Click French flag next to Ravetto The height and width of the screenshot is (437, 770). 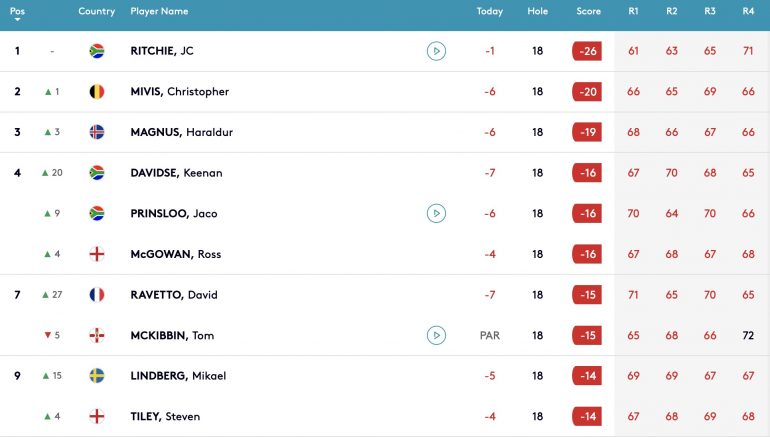(x=97, y=295)
